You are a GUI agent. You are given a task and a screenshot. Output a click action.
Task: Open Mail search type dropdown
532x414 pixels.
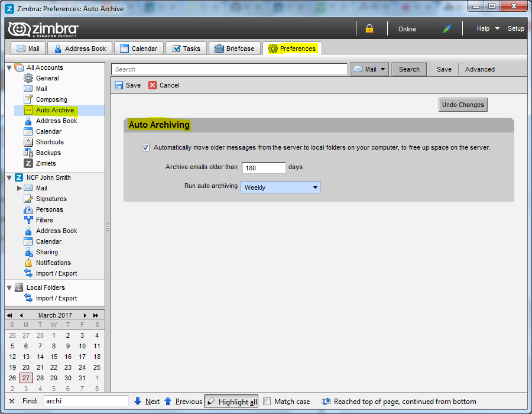(369, 69)
